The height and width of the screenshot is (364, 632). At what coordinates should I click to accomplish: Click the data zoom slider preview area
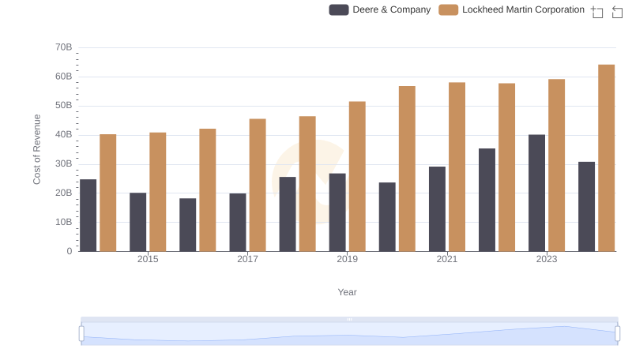coord(349,334)
